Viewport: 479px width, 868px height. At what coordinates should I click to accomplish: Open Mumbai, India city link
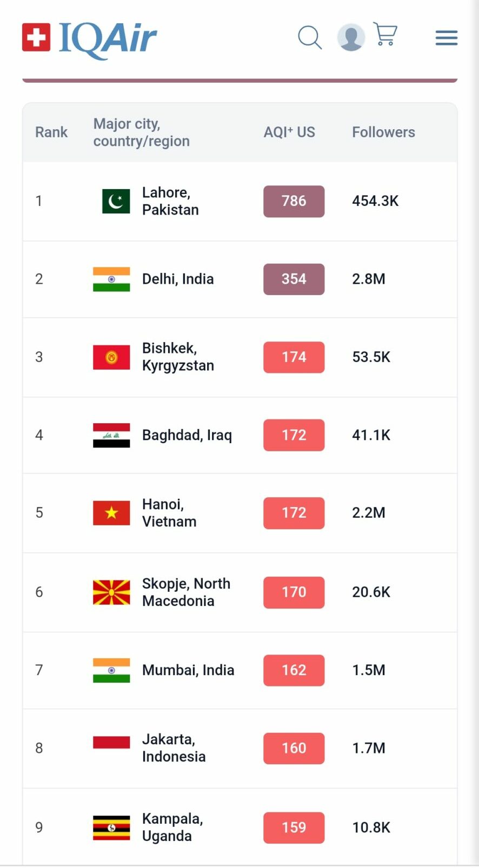click(188, 670)
